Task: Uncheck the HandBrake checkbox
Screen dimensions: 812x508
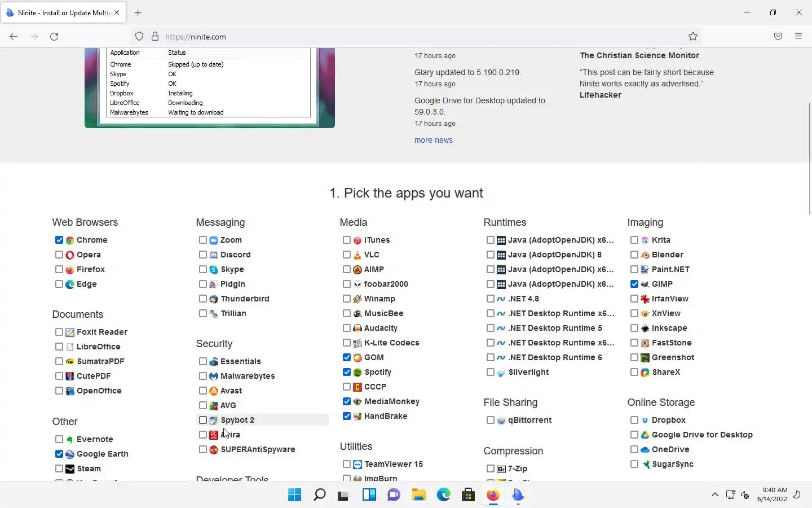Action: click(347, 416)
